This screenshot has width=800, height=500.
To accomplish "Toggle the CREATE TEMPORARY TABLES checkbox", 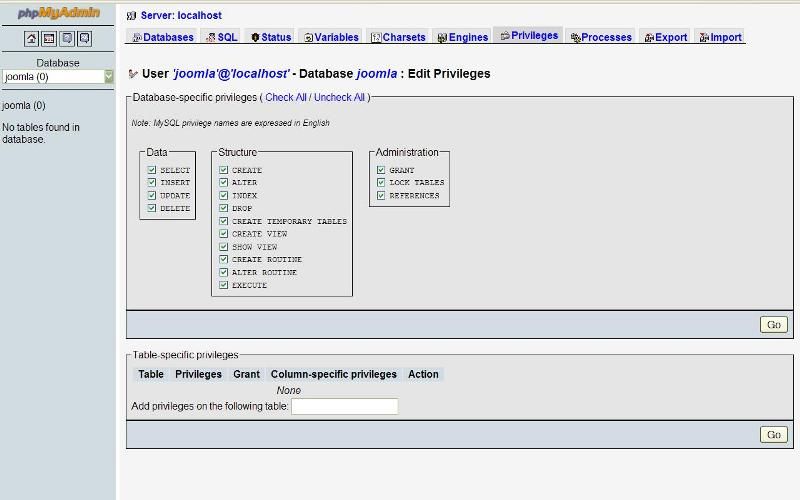I will [x=224, y=221].
